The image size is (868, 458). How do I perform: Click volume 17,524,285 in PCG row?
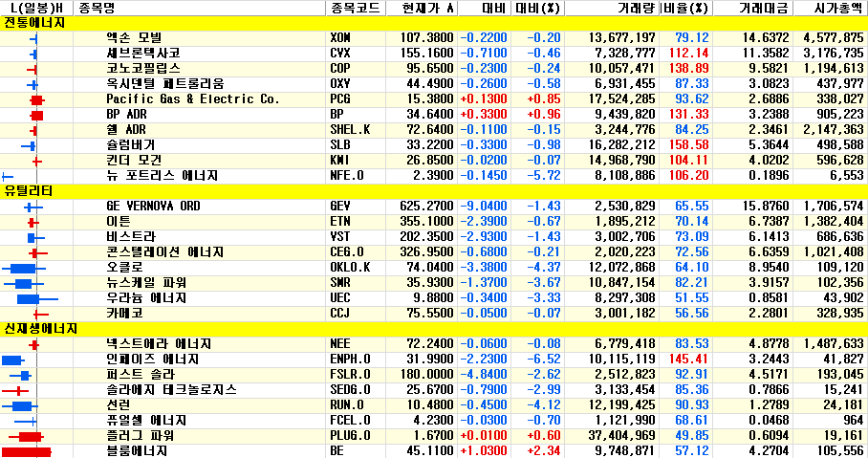coord(621,99)
